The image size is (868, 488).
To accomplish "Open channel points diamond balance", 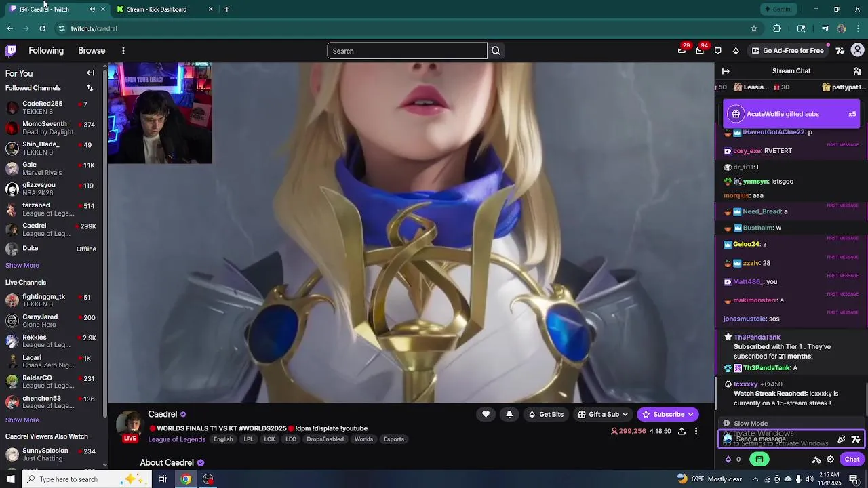I will coord(733,459).
